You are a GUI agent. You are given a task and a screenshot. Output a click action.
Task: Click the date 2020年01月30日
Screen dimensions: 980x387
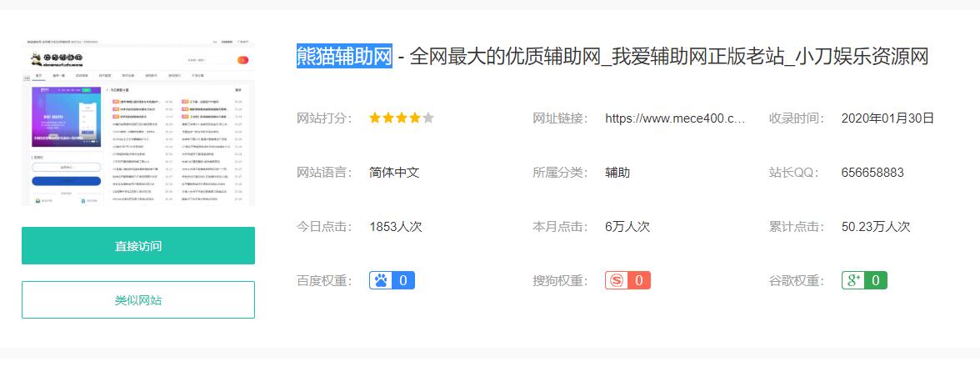tap(887, 118)
